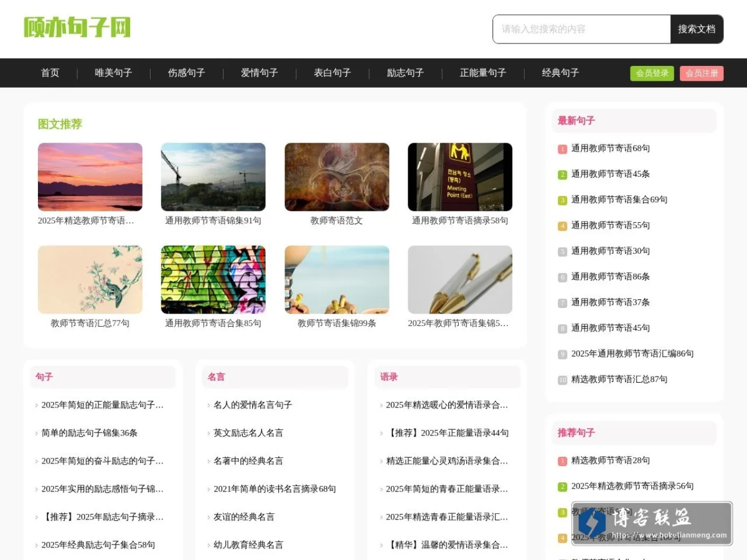Click the 搜索文档 search button
The width and height of the screenshot is (747, 560).
tap(697, 29)
